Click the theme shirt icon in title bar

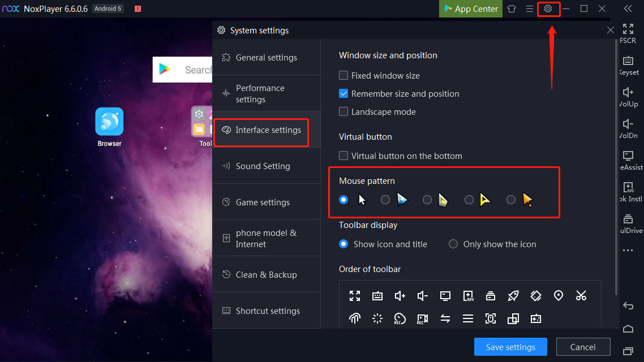[512, 9]
